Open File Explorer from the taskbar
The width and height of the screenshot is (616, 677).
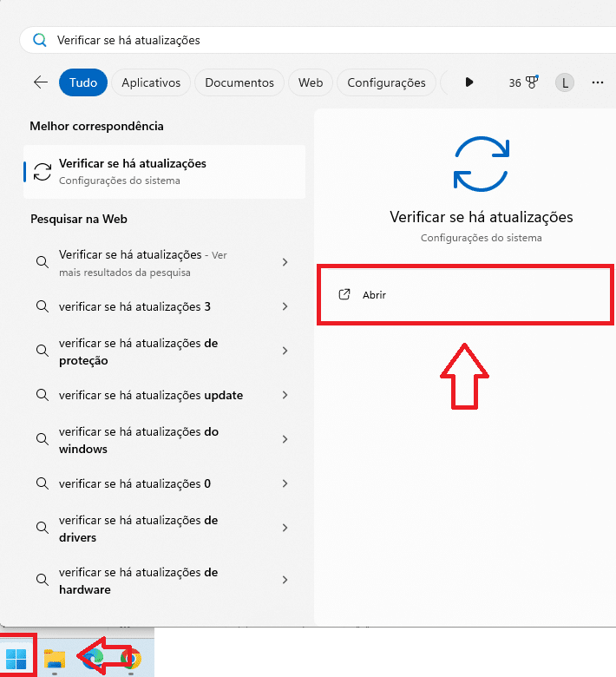coord(55,659)
